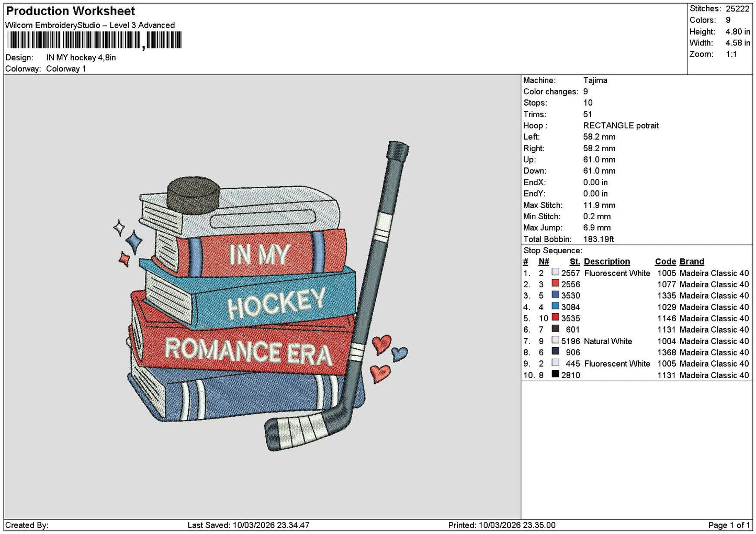Click the Brand column header
The image size is (756, 534).
coord(692,262)
